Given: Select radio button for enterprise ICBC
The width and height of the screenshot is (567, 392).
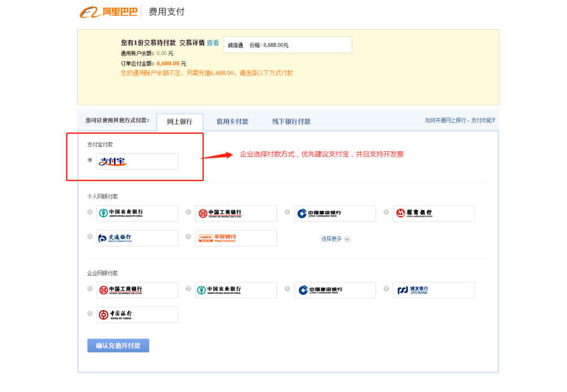Looking at the screenshot, I should 90,288.
